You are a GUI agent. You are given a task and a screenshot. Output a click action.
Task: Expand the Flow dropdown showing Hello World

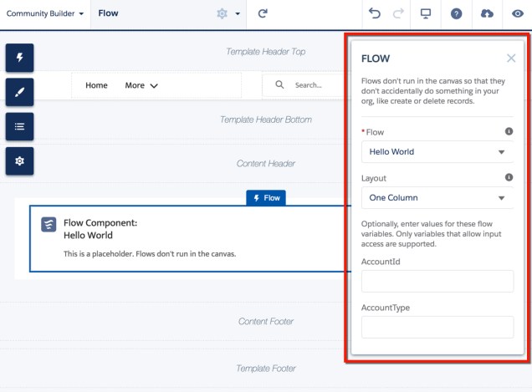[437, 152]
